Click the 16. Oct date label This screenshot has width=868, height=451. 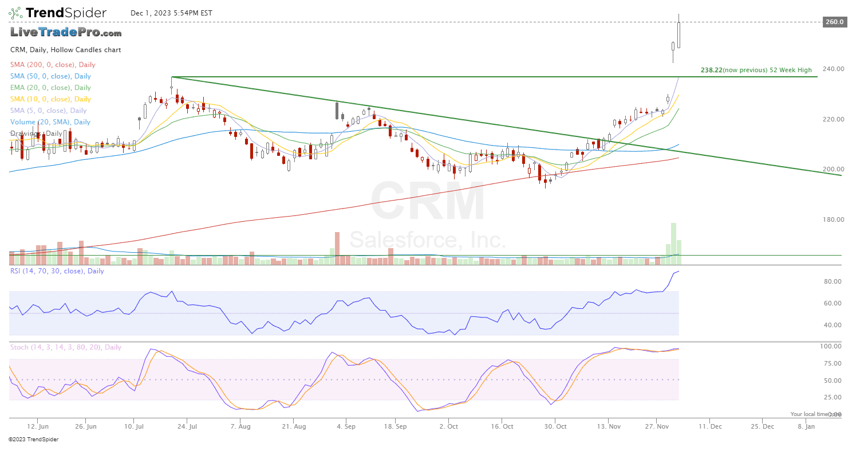pos(502,426)
